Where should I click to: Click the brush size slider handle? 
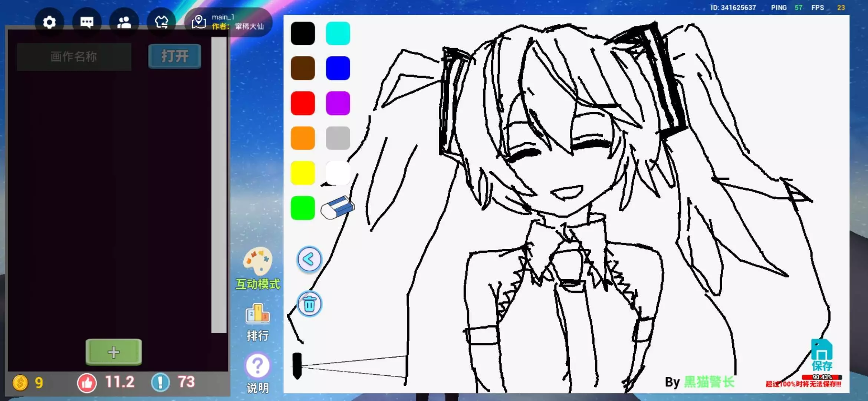click(297, 366)
